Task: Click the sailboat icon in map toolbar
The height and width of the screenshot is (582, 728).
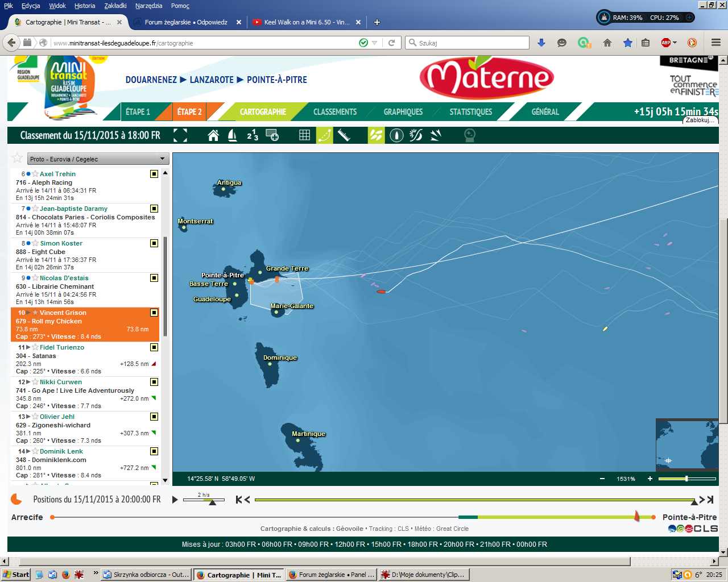Action: click(232, 135)
